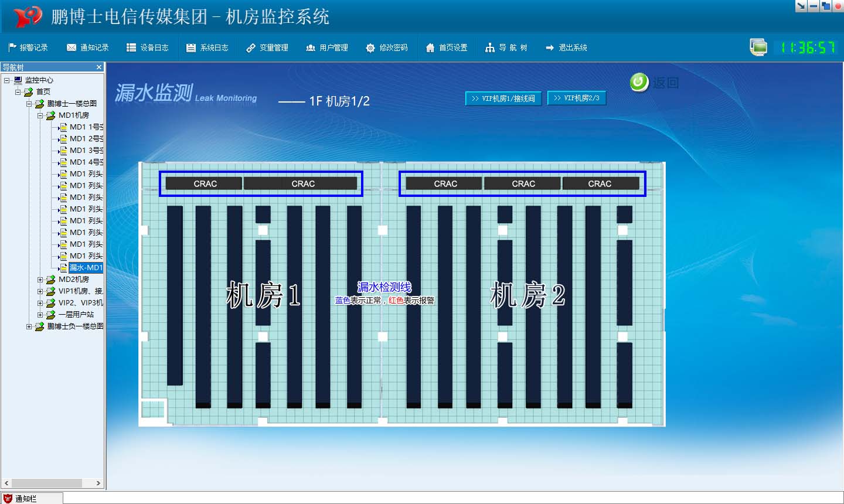Viewport: 844px width, 504px height.
Task: Open 通知记录 notification records
Action: tap(88, 47)
